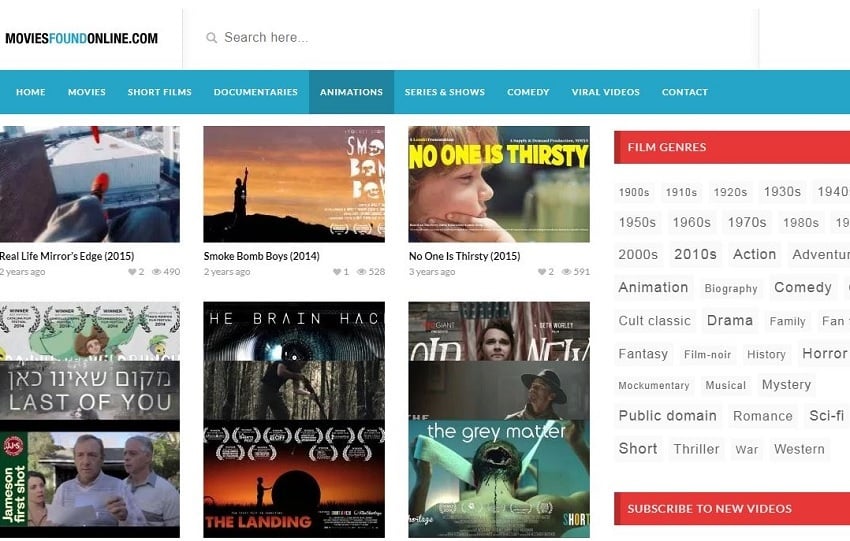Click into the Search here field
Viewport: 850px width, 541px height.
[x=400, y=38]
